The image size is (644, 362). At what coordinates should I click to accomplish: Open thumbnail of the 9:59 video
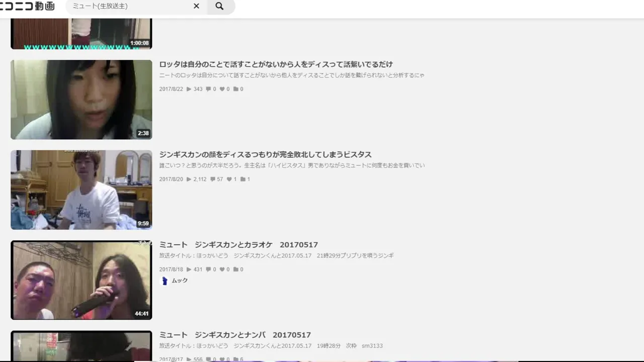click(81, 190)
